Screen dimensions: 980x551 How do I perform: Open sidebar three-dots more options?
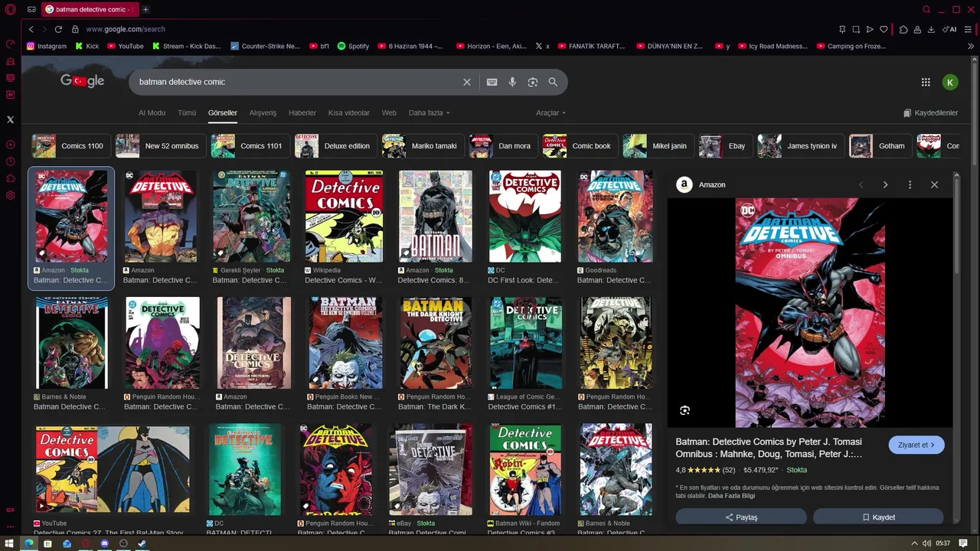[x=11, y=527]
